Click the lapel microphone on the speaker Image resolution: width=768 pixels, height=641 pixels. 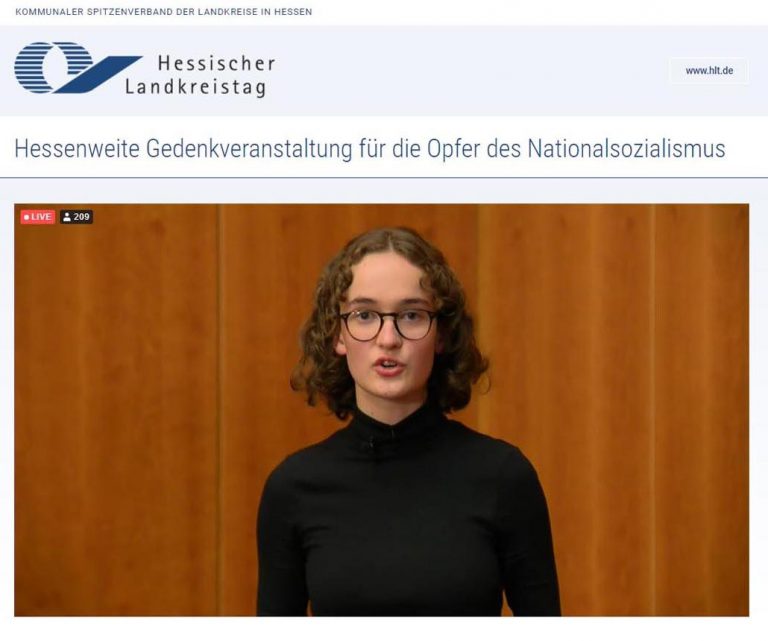coord(372,443)
